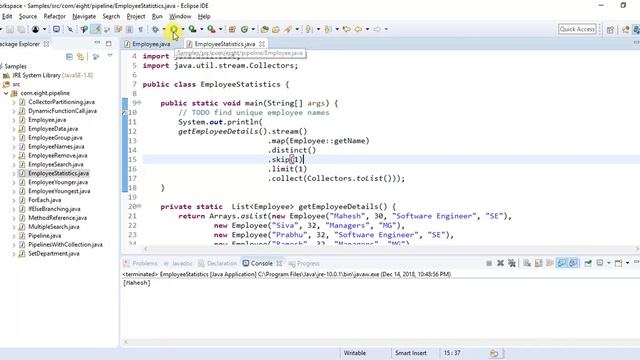Image resolution: width=640 pixels, height=360 pixels.
Task: Collapse the com.eight.pipeline package
Action: (x=6, y=93)
